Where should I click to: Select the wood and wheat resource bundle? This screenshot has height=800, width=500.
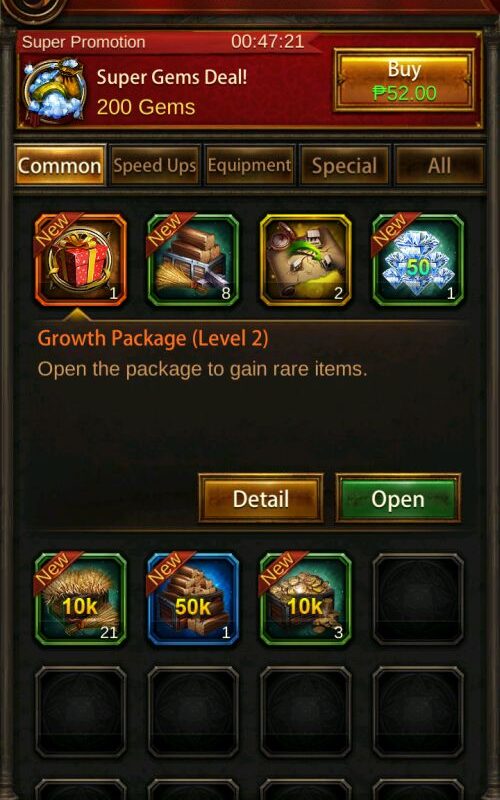click(193, 260)
